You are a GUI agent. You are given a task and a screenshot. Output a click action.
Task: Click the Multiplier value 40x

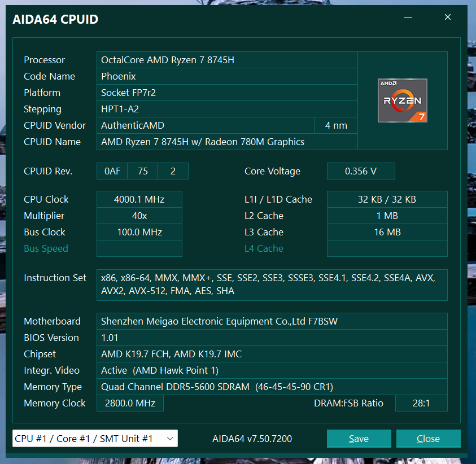coord(139,216)
